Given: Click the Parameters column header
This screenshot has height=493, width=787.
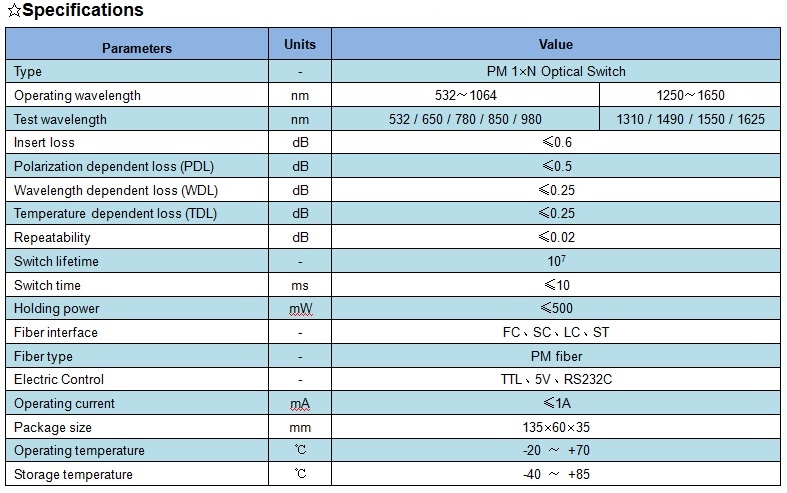Looking at the screenshot, I should coord(137,48).
